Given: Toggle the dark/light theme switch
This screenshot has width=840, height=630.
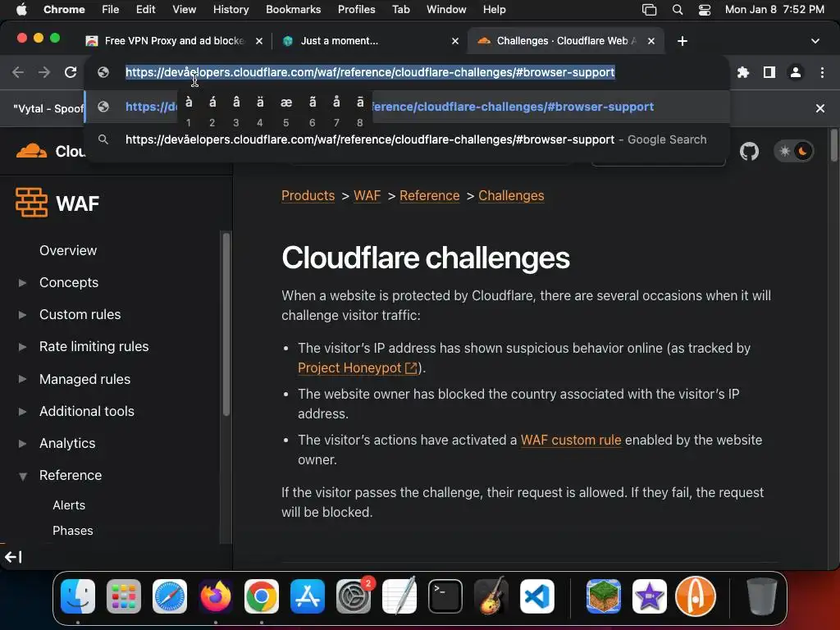Looking at the screenshot, I should [793, 152].
